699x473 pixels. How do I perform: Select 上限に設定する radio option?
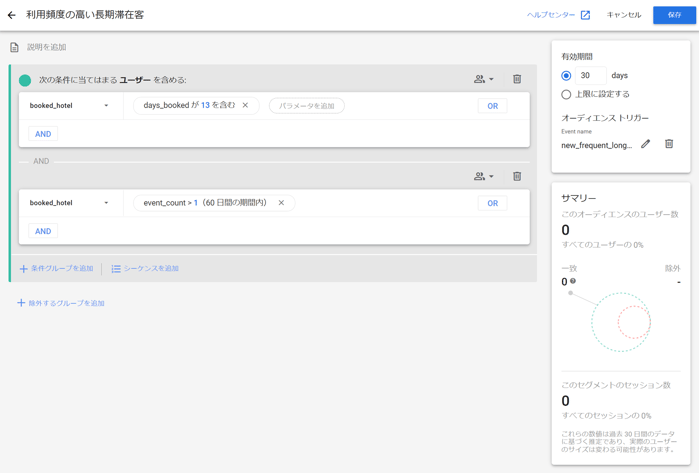[x=566, y=94]
